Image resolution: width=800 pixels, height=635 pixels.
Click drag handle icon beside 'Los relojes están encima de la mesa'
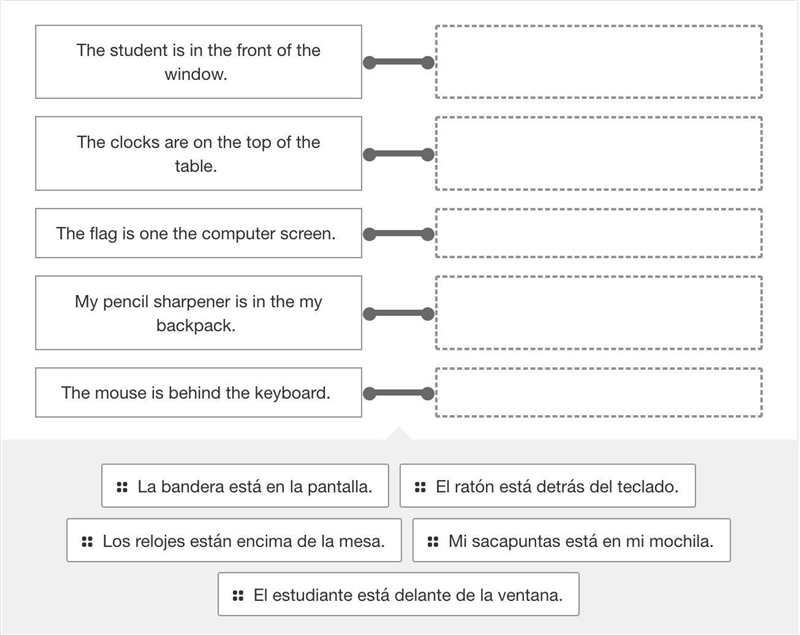tap(87, 542)
